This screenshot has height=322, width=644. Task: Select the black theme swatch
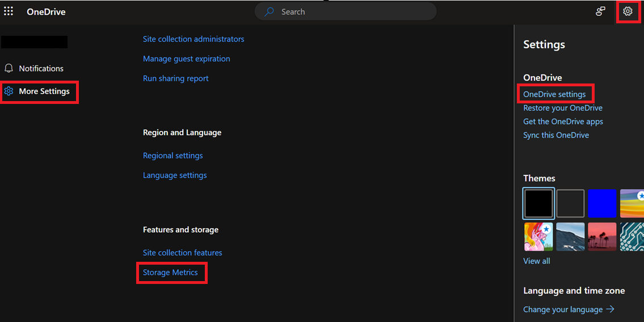539,203
